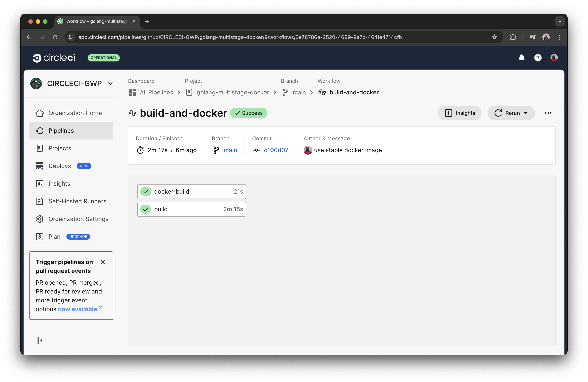Expand the CIRCLECI-GWP organization switcher

point(110,84)
